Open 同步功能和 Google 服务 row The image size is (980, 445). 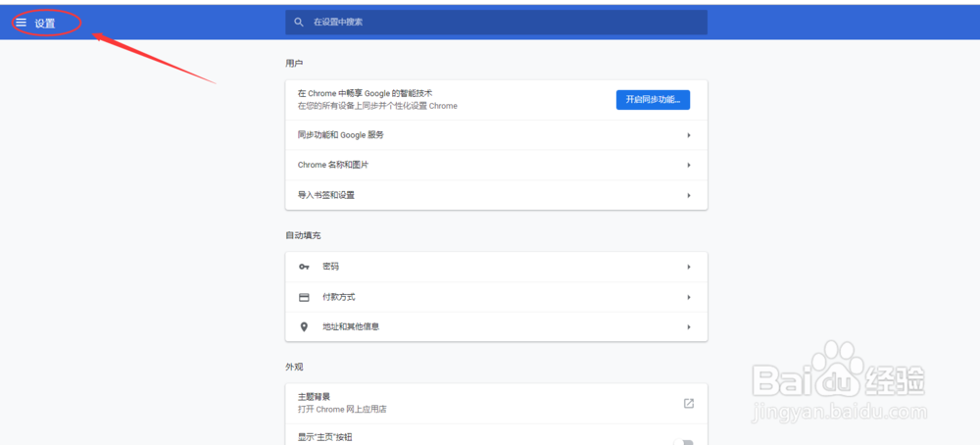(496, 135)
